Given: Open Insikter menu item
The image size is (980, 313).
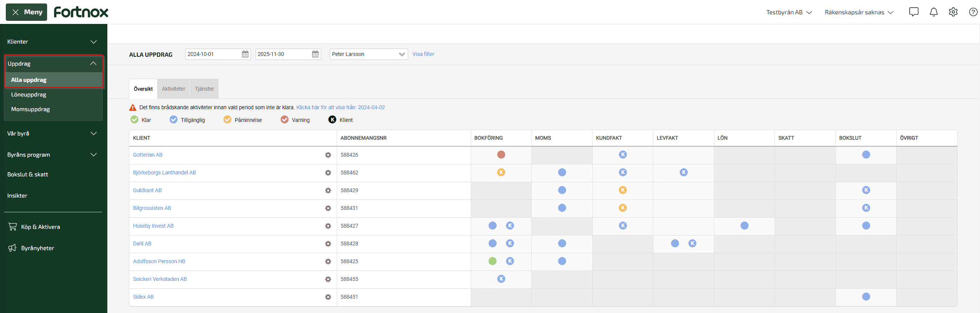Looking at the screenshot, I should click(17, 196).
